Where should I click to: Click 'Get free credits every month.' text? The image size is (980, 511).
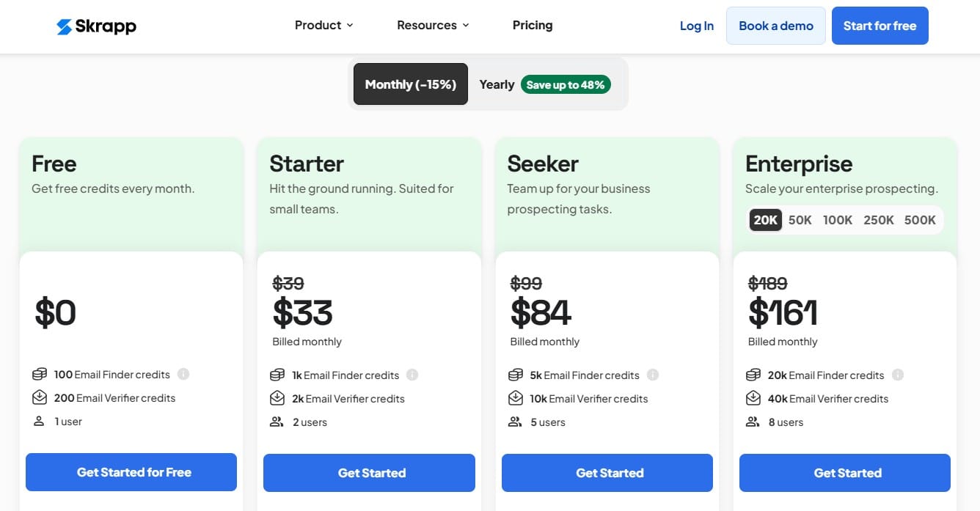[113, 188]
